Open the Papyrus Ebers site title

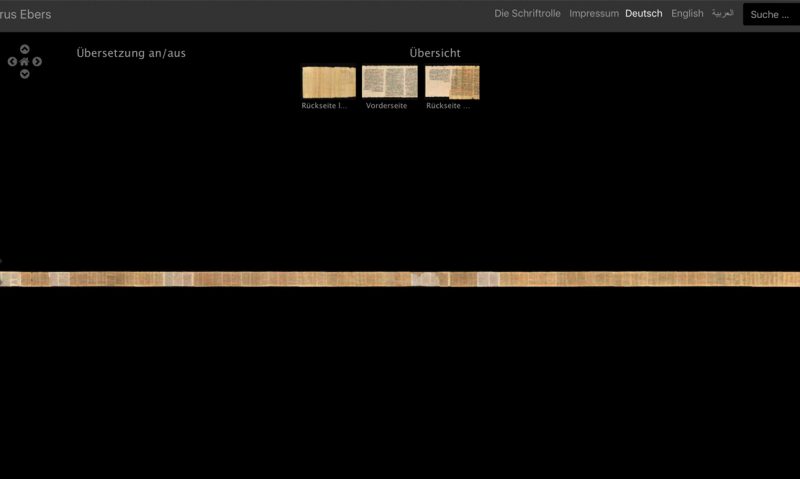26,14
